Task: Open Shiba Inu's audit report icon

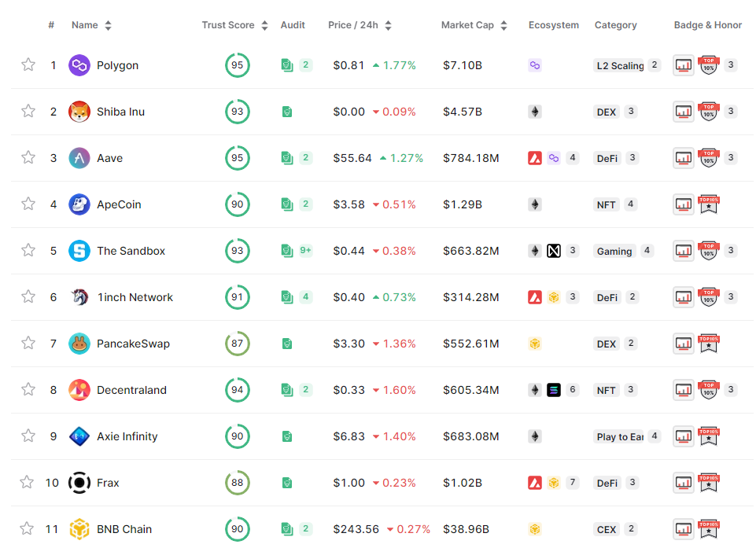Action: [x=287, y=112]
